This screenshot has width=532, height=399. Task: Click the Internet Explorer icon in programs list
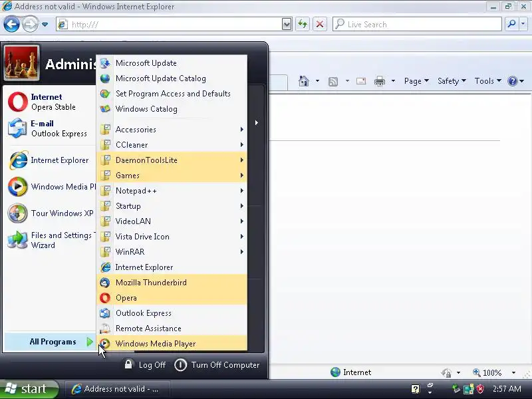[106, 267]
